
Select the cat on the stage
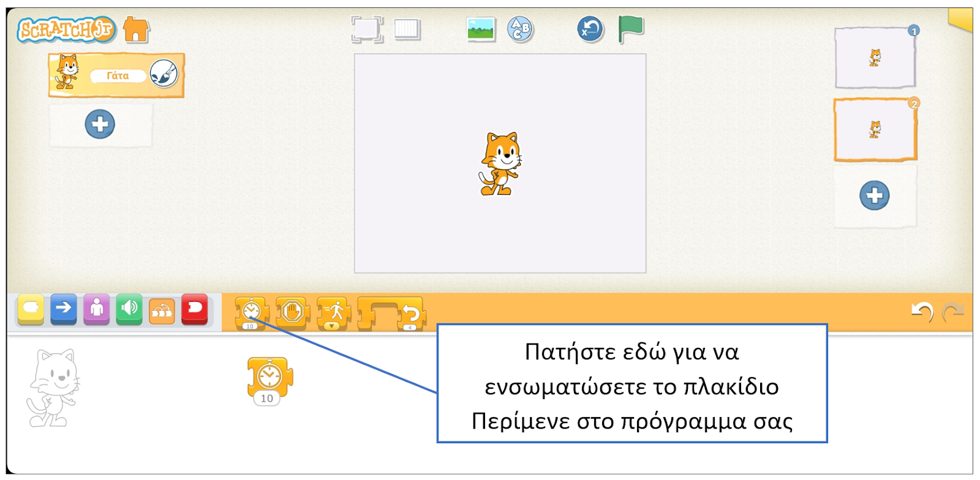click(500, 163)
